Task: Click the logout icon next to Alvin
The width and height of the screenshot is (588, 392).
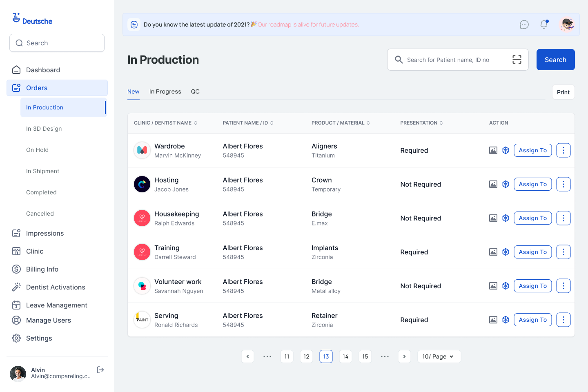Action: tap(100, 370)
